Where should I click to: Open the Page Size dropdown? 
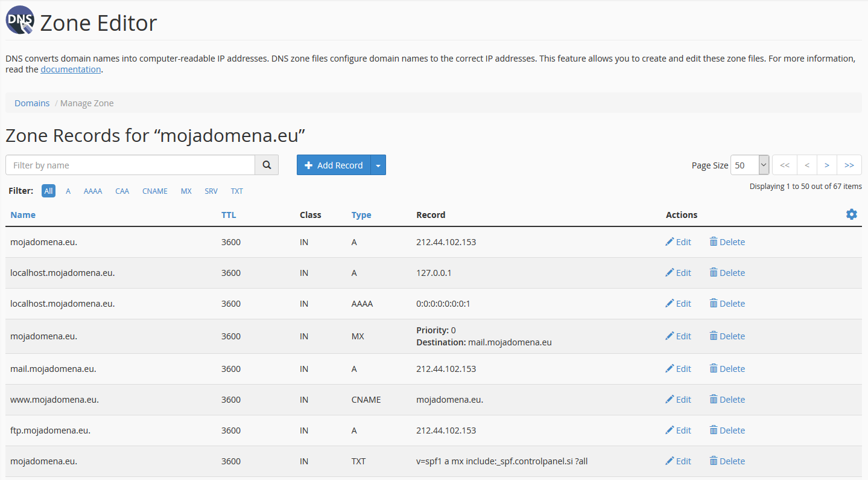[749, 165]
